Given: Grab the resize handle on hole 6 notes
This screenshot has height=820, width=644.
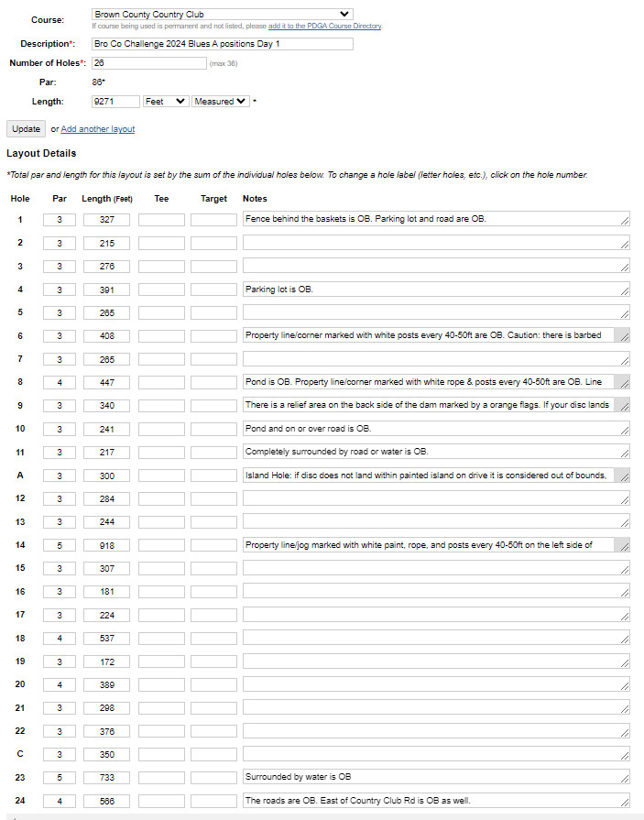Looking at the screenshot, I should [624, 337].
